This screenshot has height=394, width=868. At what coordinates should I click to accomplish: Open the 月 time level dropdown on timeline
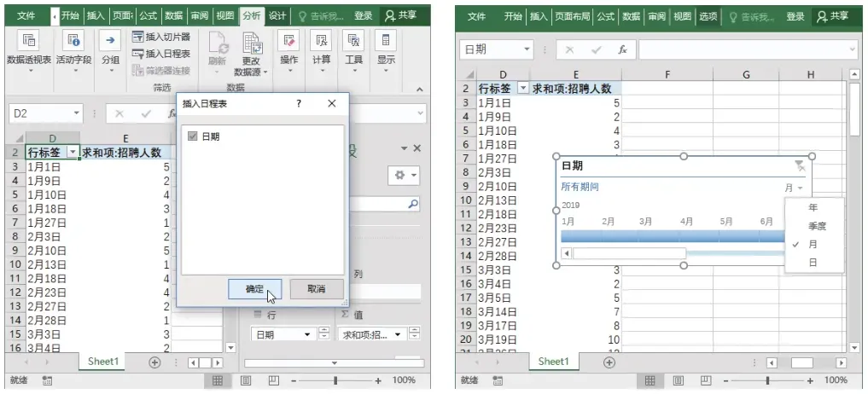[x=794, y=188]
